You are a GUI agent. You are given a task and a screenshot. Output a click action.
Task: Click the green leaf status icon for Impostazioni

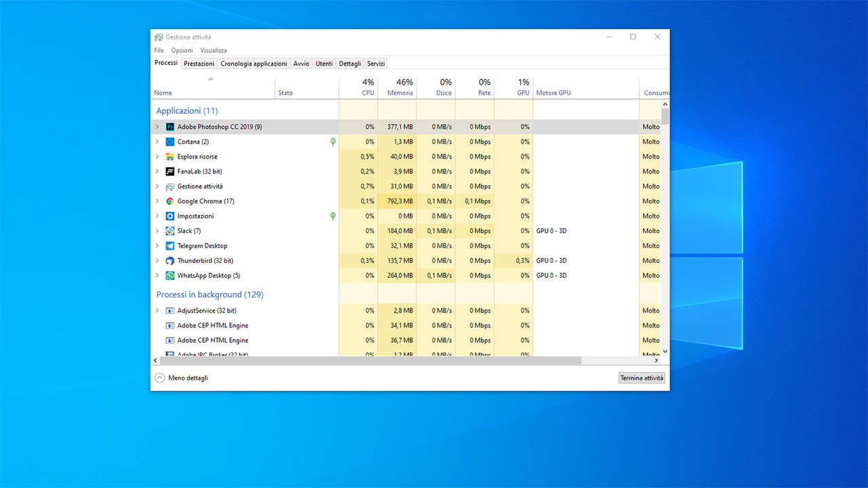click(333, 216)
